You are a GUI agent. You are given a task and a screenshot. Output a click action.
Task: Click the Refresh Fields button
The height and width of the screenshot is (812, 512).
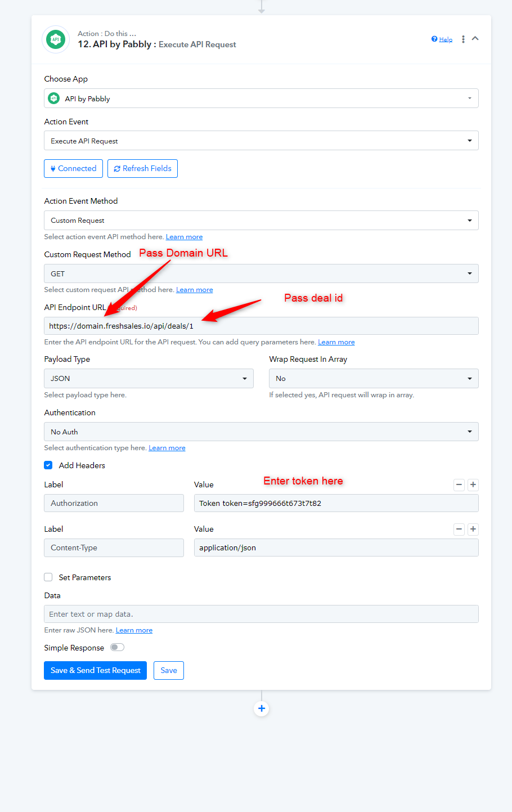click(142, 168)
